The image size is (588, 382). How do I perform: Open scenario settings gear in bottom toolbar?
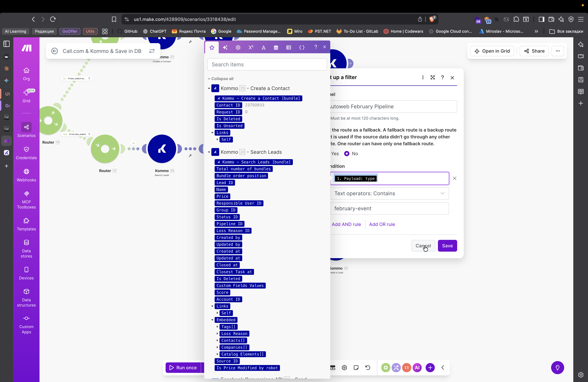click(x=344, y=367)
